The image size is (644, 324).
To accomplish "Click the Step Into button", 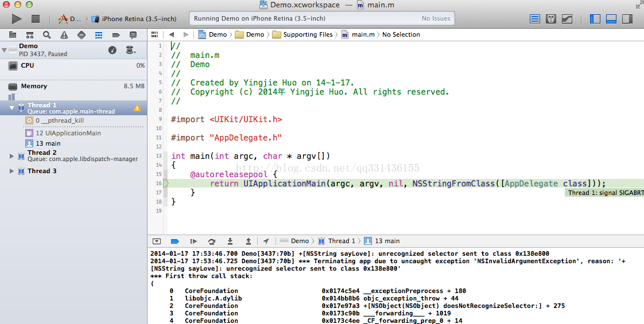I will click(x=230, y=241).
